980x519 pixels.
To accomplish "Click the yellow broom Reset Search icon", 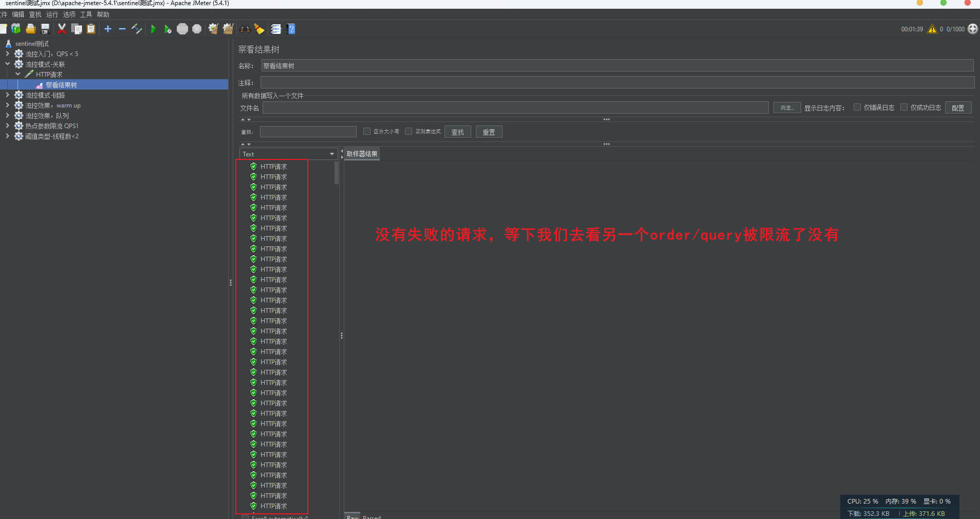I will point(260,29).
